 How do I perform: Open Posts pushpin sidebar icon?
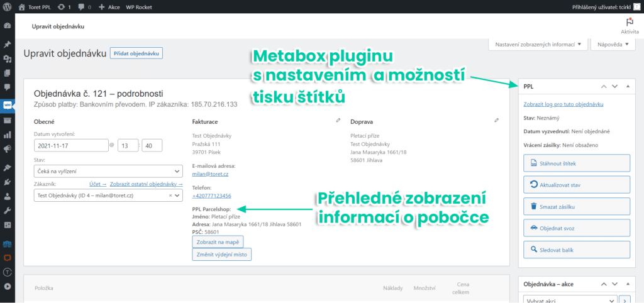pos(7,45)
